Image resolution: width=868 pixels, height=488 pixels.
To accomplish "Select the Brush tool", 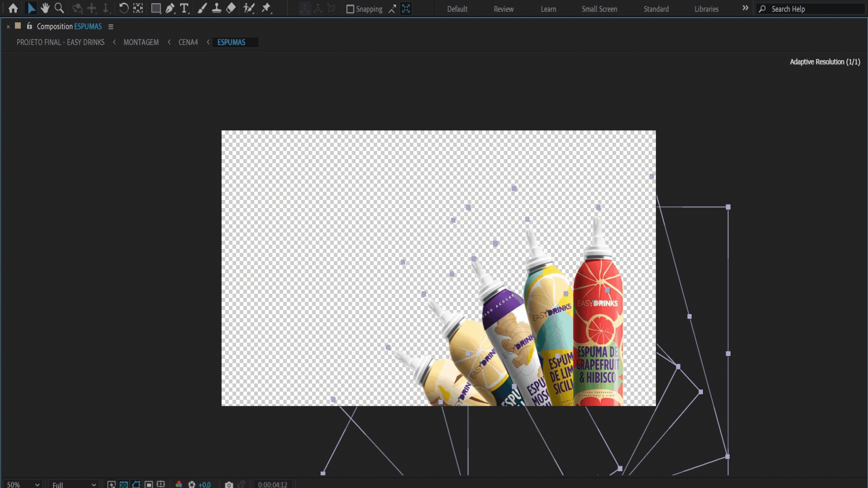I will click(202, 8).
